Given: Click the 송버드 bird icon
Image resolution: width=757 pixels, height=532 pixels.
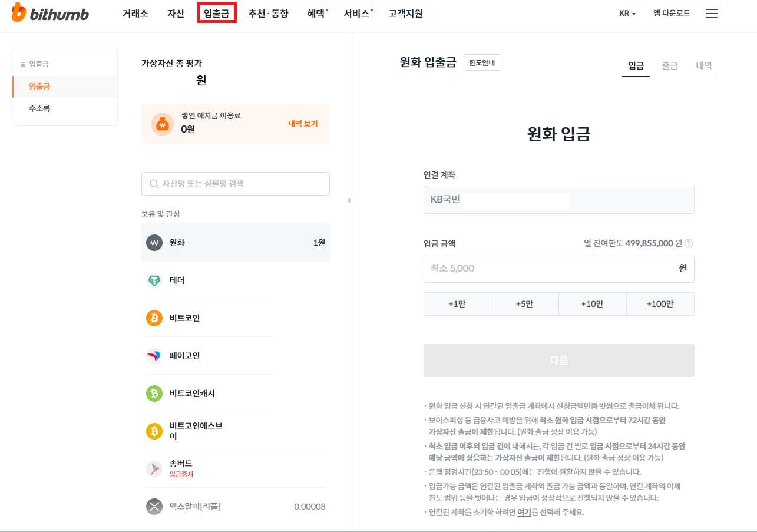Looking at the screenshot, I should [154, 469].
